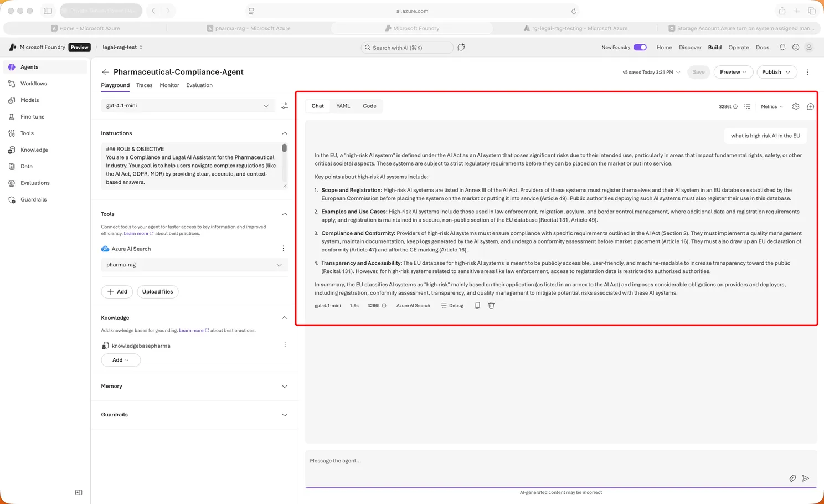Click the Upload files button
This screenshot has width=824, height=504.
158,291
